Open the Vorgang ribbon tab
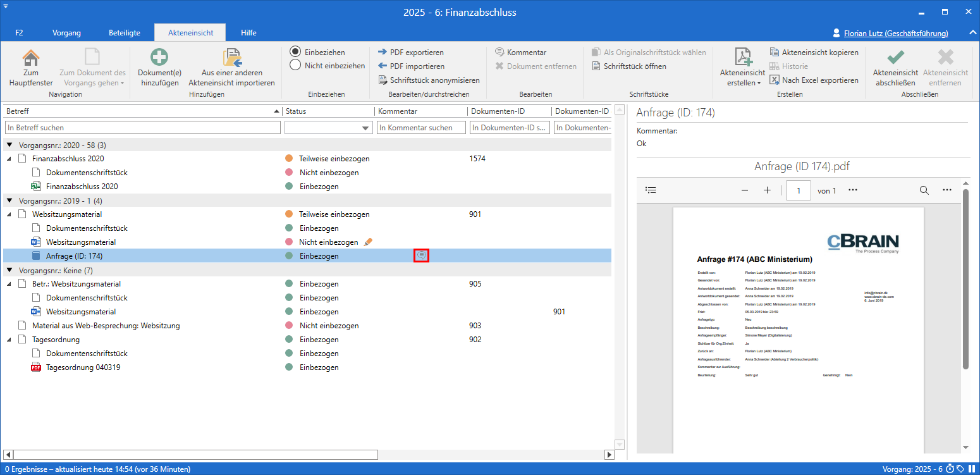Screen dimensions: 980x475 coord(66,33)
